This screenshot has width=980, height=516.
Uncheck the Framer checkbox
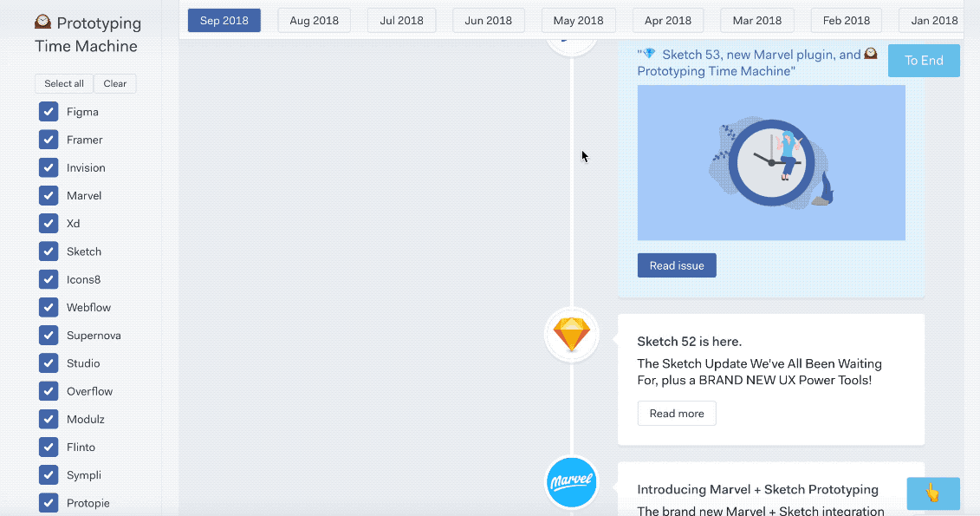coord(49,140)
